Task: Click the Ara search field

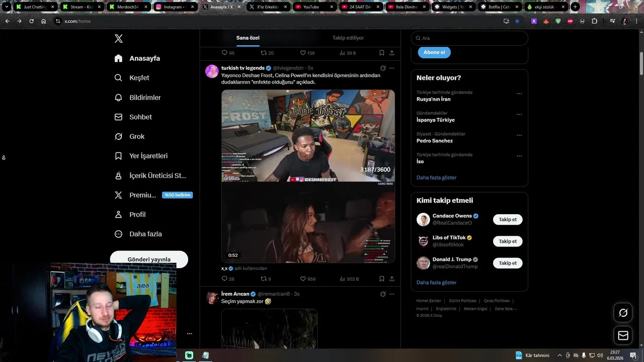Action: (469, 38)
